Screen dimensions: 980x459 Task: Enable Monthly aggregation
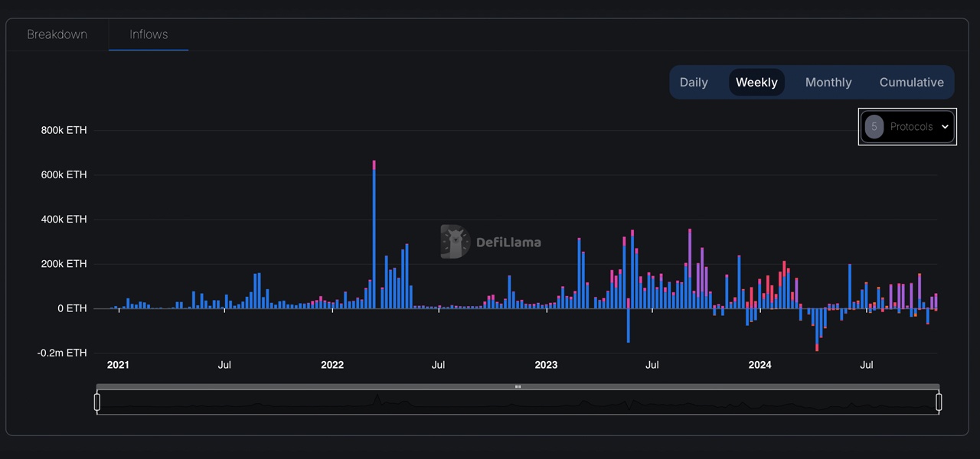(828, 82)
